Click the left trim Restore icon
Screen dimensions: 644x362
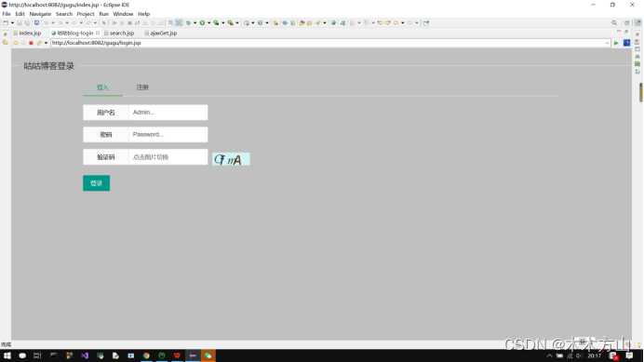point(6,34)
